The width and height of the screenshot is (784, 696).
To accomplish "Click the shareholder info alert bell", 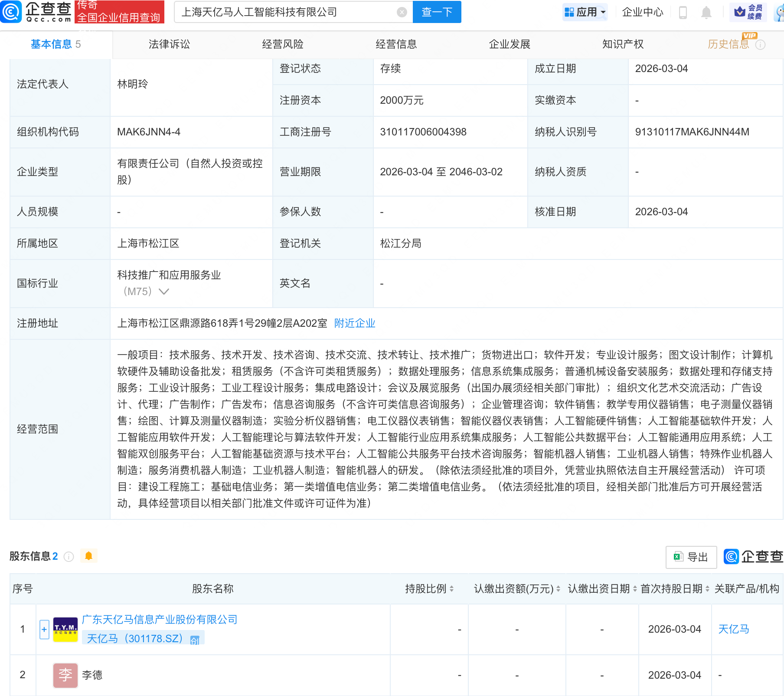I will pyautogui.click(x=89, y=556).
